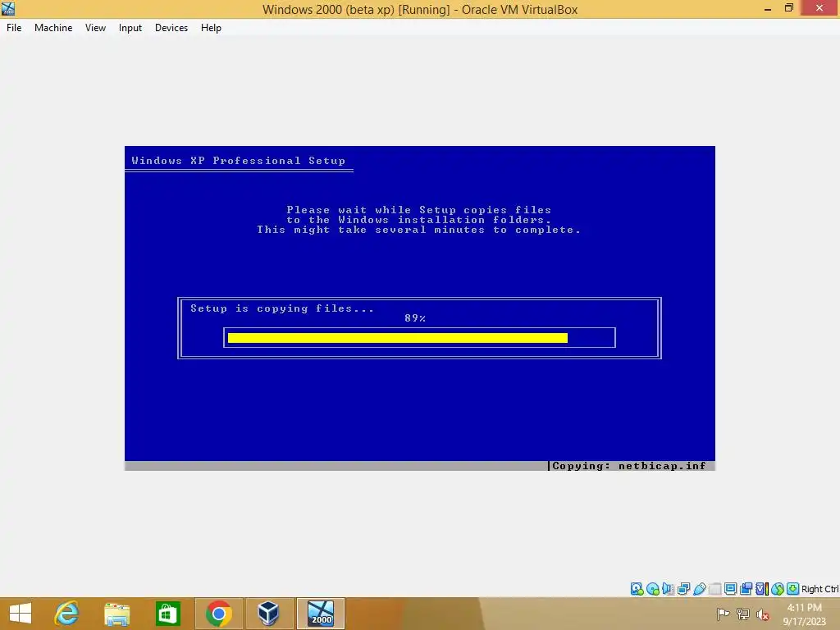
Task: Click the recording indicator icon
Action: coord(746,589)
